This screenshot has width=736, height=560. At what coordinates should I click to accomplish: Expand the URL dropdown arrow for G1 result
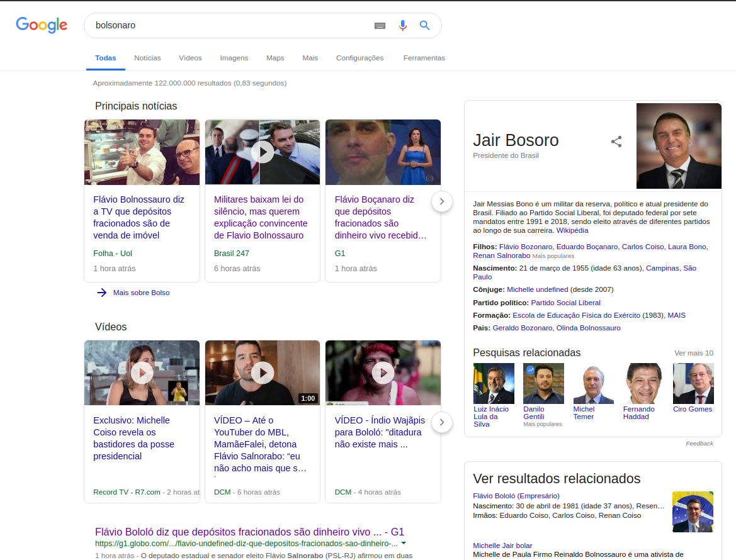pyautogui.click(x=404, y=543)
